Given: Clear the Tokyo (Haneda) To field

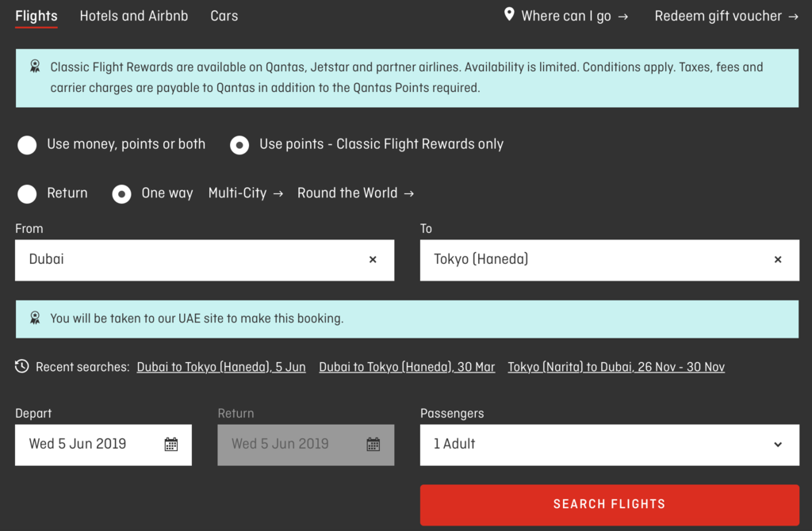Looking at the screenshot, I should click(778, 260).
